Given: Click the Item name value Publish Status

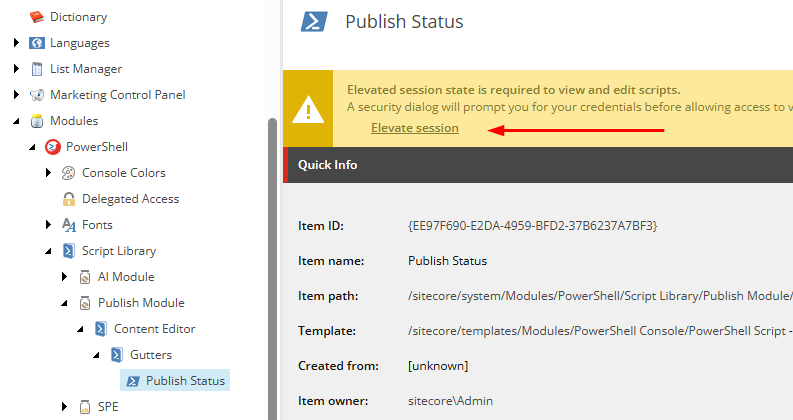Looking at the screenshot, I should [448, 261].
